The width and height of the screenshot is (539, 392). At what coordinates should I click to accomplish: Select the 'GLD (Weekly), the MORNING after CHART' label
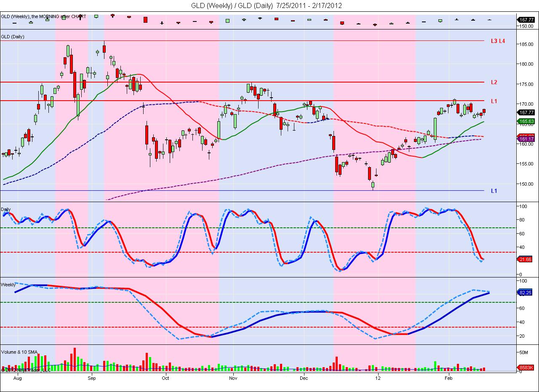44,16
